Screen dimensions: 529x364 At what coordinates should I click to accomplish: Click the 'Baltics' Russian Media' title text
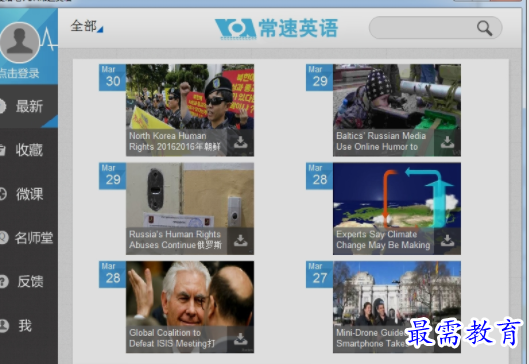(x=381, y=141)
